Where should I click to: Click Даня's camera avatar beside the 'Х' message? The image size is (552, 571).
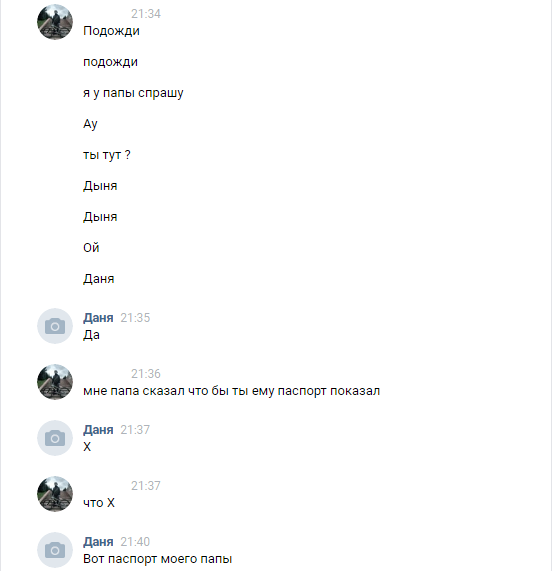(x=55, y=438)
